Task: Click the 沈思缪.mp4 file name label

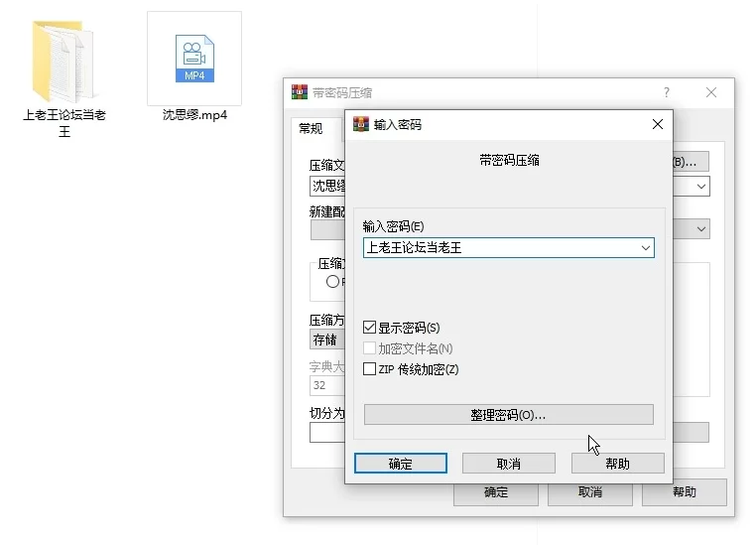Action: (194, 115)
